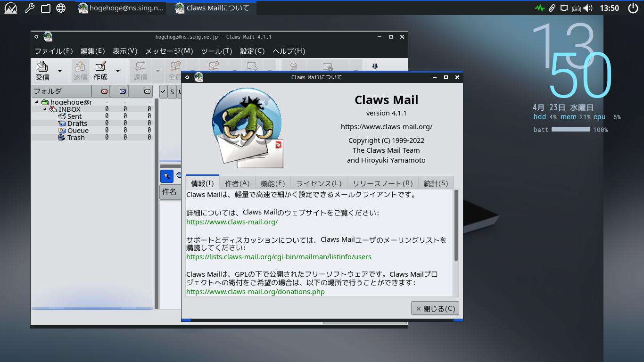Click the checkmark column header in message list

tap(163, 91)
